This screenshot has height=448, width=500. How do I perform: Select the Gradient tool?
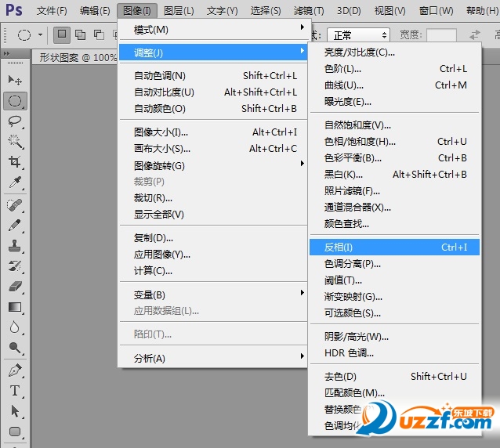click(15, 307)
